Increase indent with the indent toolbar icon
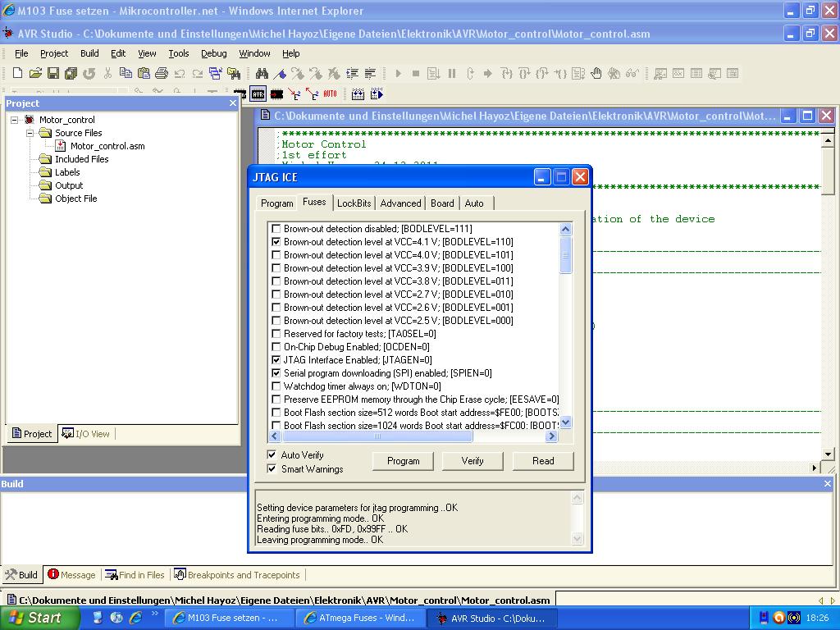The height and width of the screenshot is (630, 840). click(352, 73)
